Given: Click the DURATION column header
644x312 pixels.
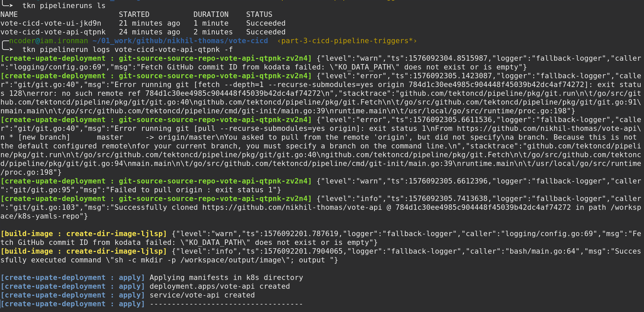Looking at the screenshot, I should (x=211, y=15).
